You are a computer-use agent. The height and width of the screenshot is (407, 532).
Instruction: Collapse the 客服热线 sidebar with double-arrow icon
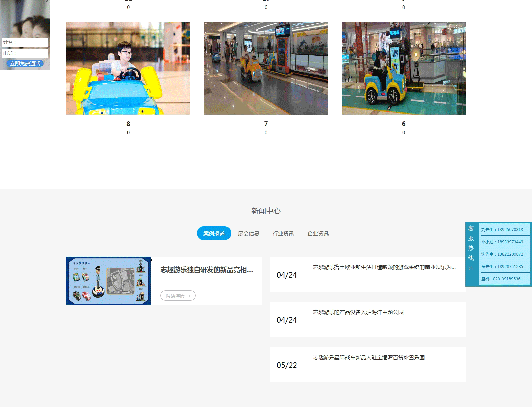click(x=471, y=269)
